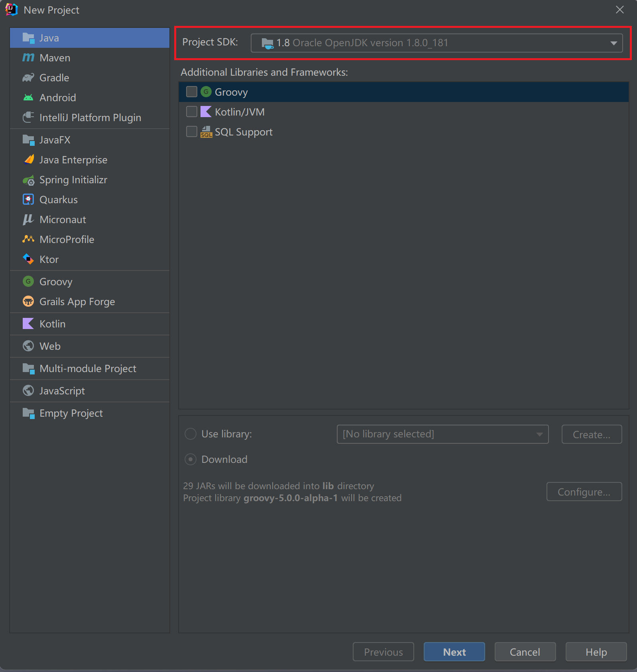Click the Kotlin/JVM icon in frameworks list

(206, 112)
